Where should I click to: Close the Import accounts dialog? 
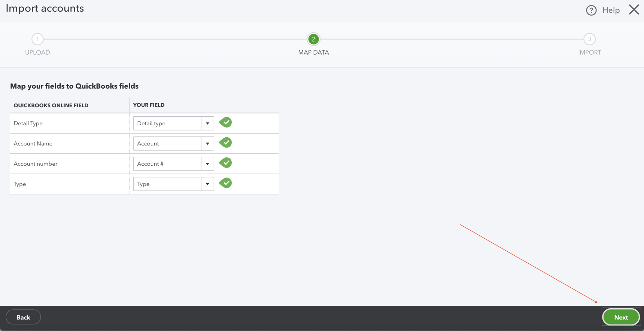634,10
